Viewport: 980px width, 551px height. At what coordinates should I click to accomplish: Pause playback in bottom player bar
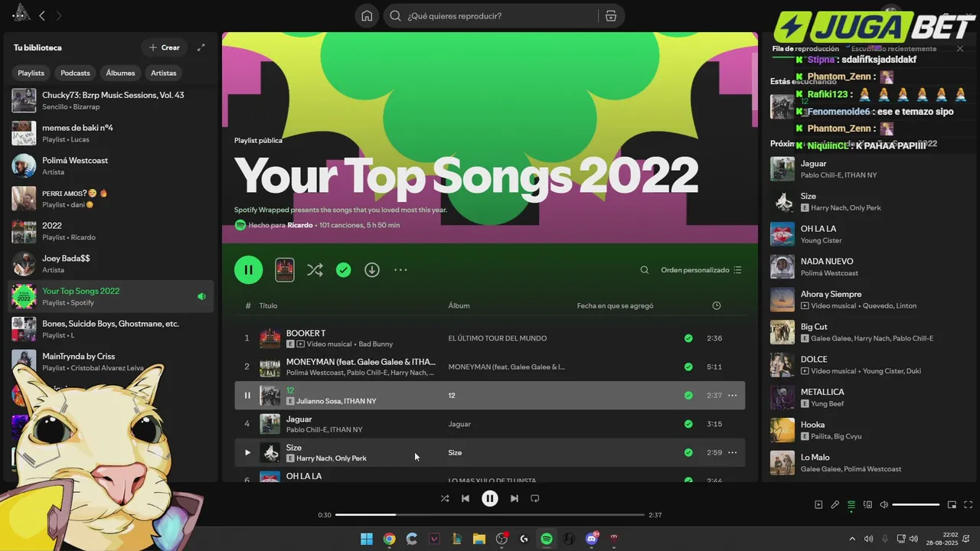pyautogui.click(x=490, y=498)
